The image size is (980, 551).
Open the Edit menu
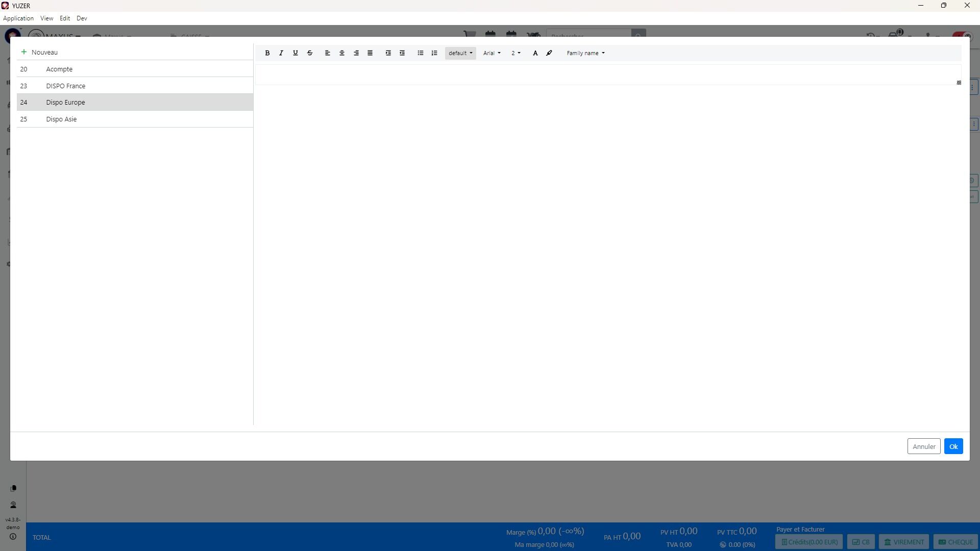pyautogui.click(x=65, y=18)
